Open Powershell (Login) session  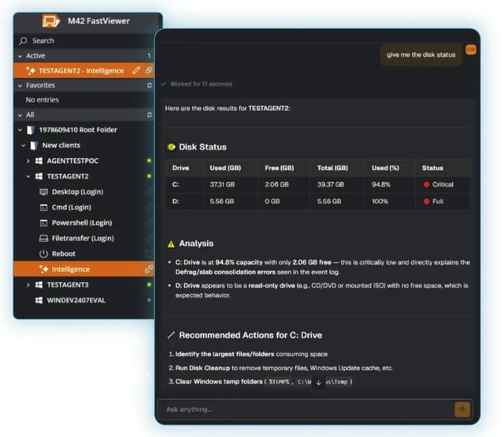[x=82, y=223]
